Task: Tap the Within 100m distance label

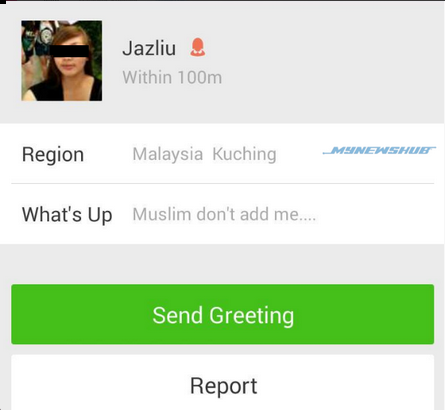Action: (x=172, y=78)
